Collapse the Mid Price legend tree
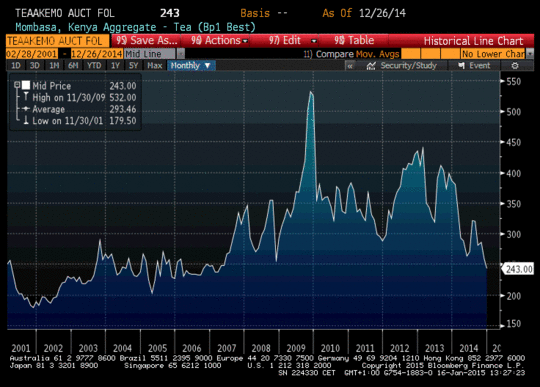This screenshot has height=387, width=540. tap(17, 85)
